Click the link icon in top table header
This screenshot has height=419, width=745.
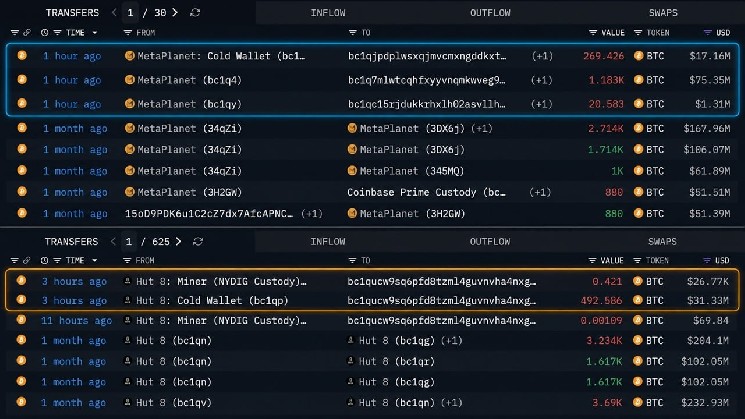[27, 32]
